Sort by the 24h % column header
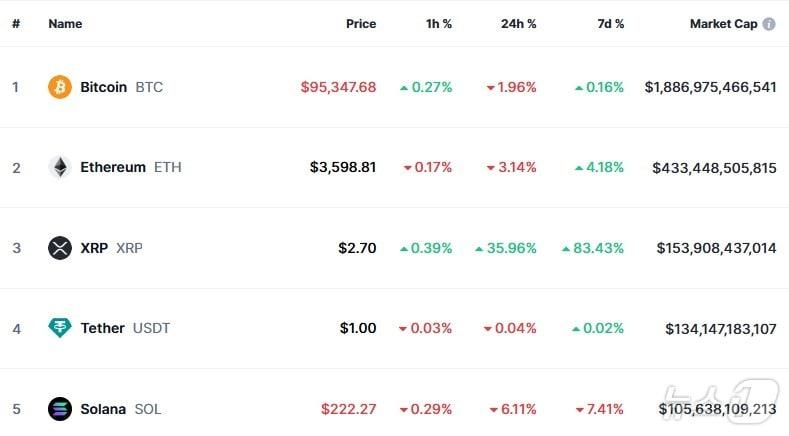The height and width of the screenshot is (436, 789). pyautogui.click(x=518, y=24)
